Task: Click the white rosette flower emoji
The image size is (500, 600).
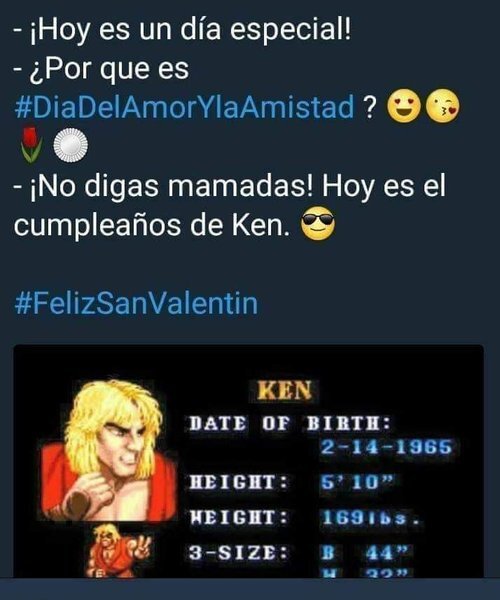Action: tap(70, 145)
